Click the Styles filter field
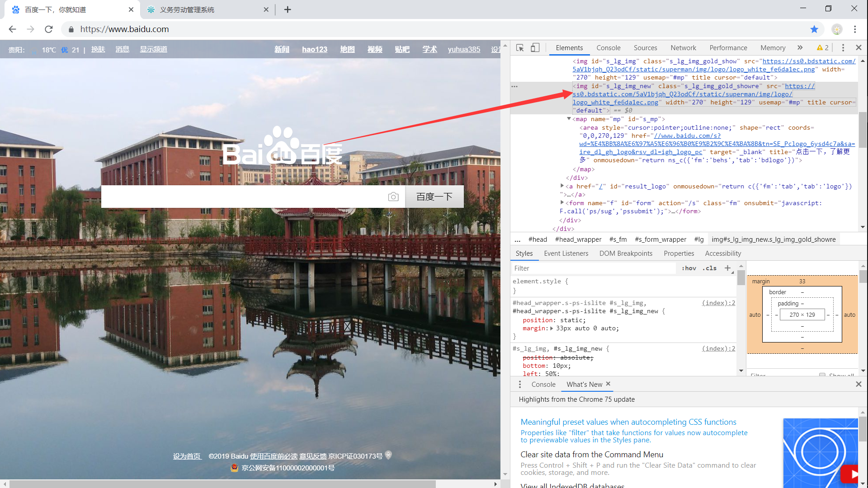The height and width of the screenshot is (488, 868). pyautogui.click(x=594, y=268)
